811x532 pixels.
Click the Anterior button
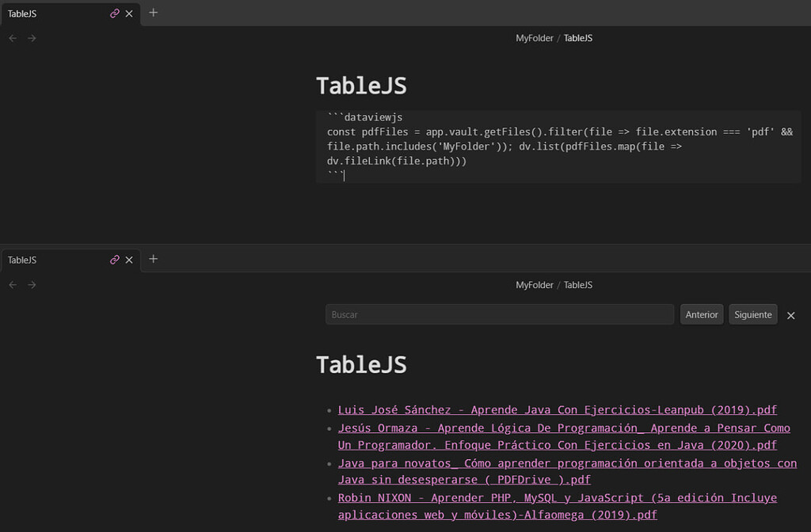tap(702, 313)
